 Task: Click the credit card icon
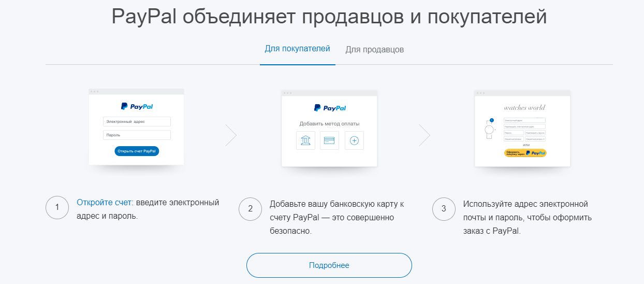(329, 140)
